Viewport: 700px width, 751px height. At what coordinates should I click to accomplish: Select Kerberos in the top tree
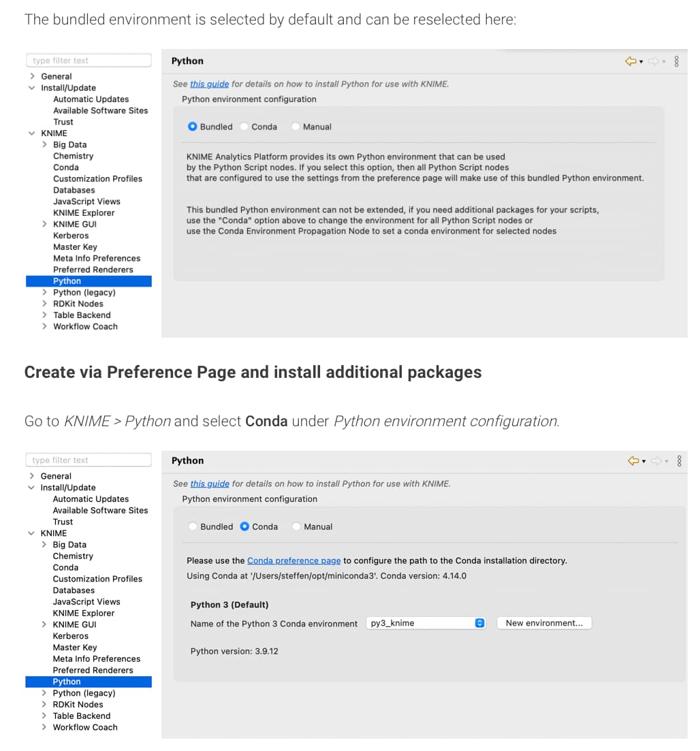coord(71,236)
